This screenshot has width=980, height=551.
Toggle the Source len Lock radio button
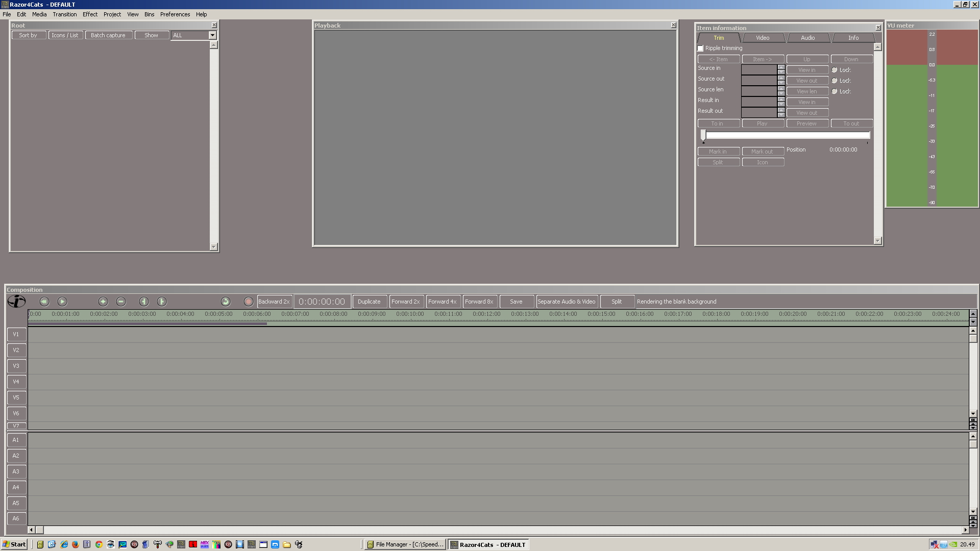click(x=835, y=91)
